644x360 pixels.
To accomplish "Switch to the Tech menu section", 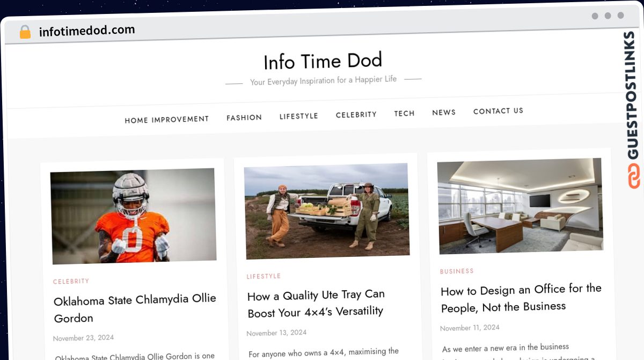I will pyautogui.click(x=405, y=113).
